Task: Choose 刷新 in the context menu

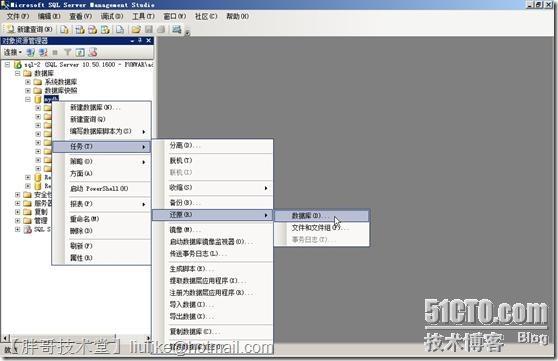Action: pyautogui.click(x=102, y=246)
